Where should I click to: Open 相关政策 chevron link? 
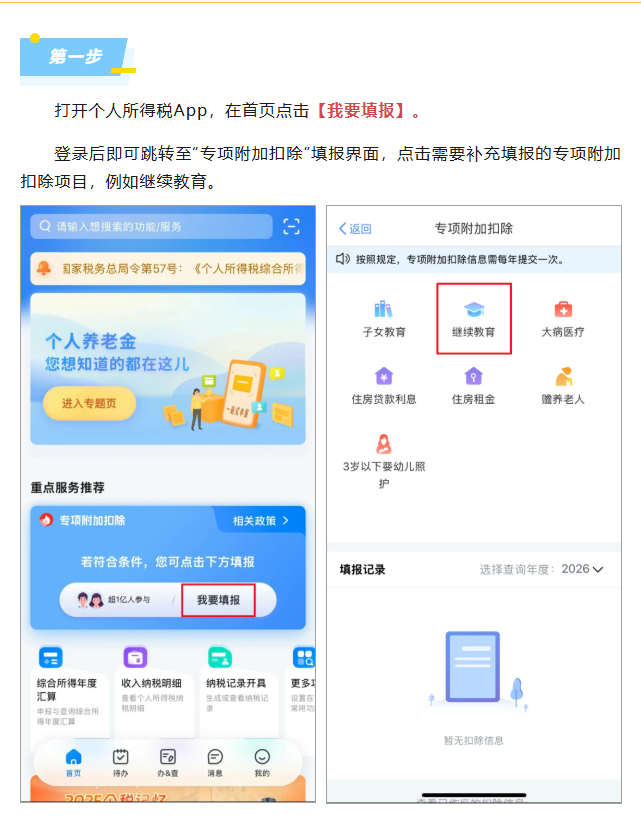click(x=261, y=521)
